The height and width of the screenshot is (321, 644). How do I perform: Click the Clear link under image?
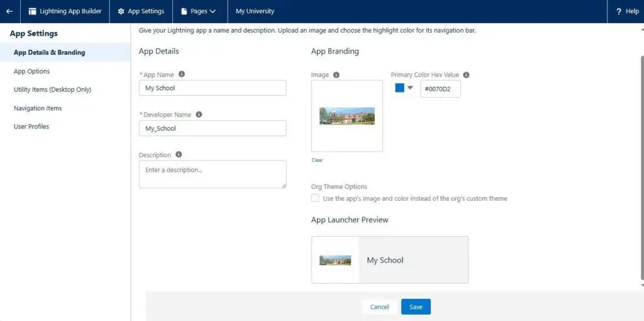click(x=317, y=160)
